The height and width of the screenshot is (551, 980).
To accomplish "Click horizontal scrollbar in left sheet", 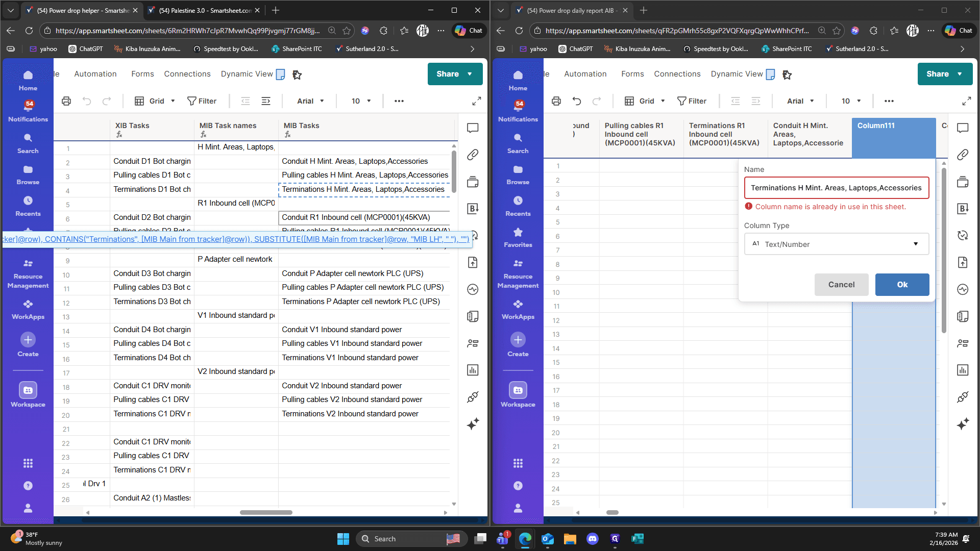I will (266, 512).
